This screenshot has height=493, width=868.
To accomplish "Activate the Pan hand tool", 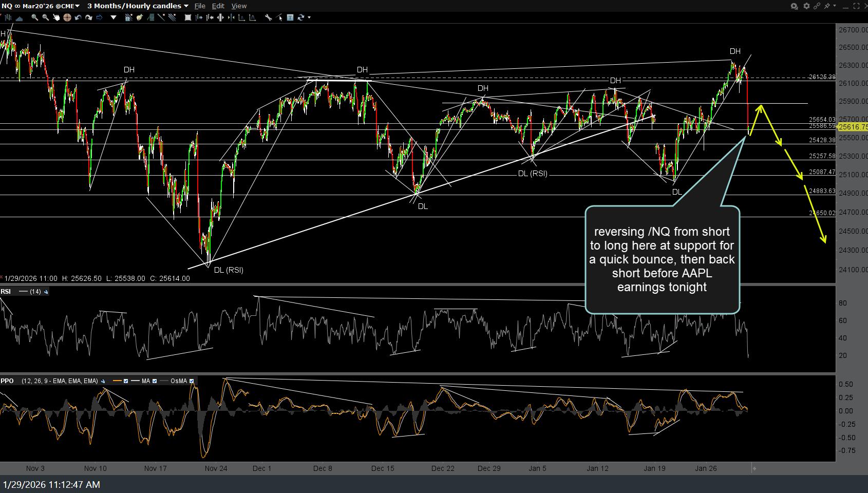I will (56, 17).
